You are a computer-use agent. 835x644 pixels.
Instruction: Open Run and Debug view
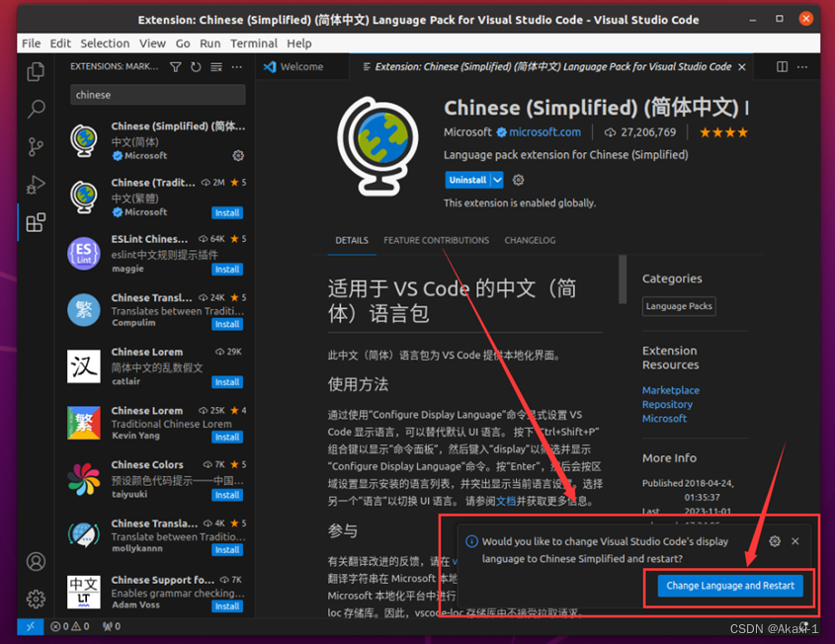point(36,185)
